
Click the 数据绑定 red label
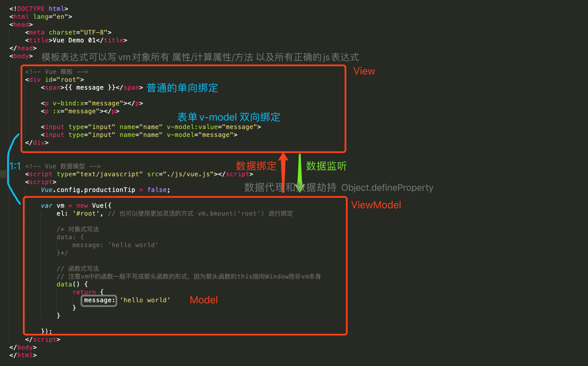[x=256, y=166]
